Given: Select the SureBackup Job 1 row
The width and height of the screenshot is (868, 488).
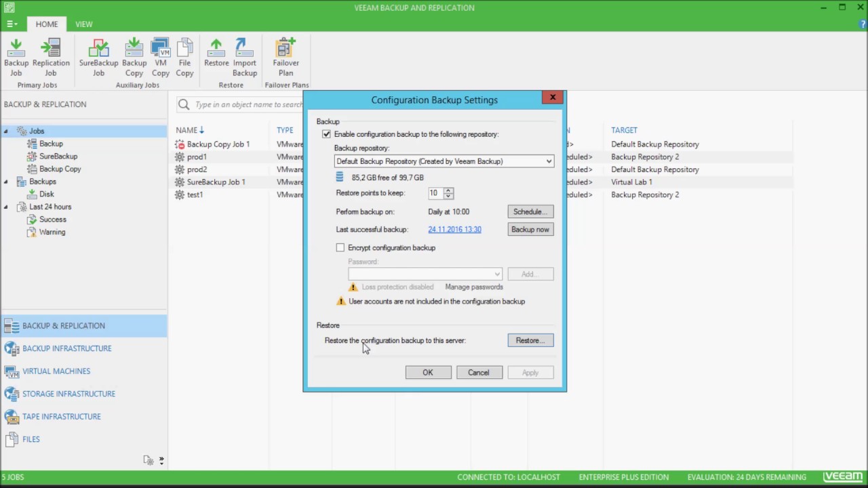Looking at the screenshot, I should [216, 182].
